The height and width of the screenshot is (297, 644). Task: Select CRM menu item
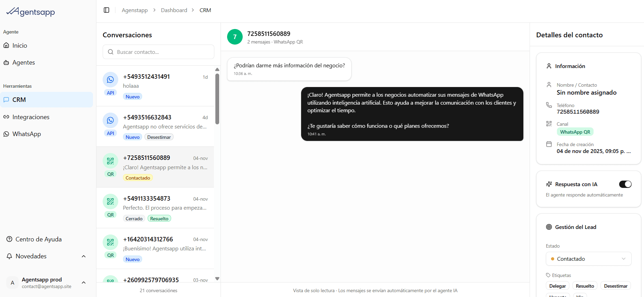pyautogui.click(x=46, y=100)
